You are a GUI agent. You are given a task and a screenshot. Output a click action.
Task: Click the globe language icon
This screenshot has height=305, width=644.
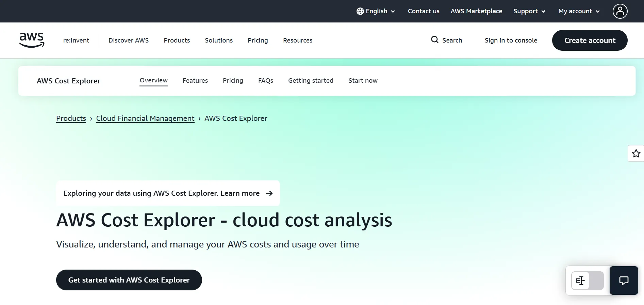coord(360,11)
